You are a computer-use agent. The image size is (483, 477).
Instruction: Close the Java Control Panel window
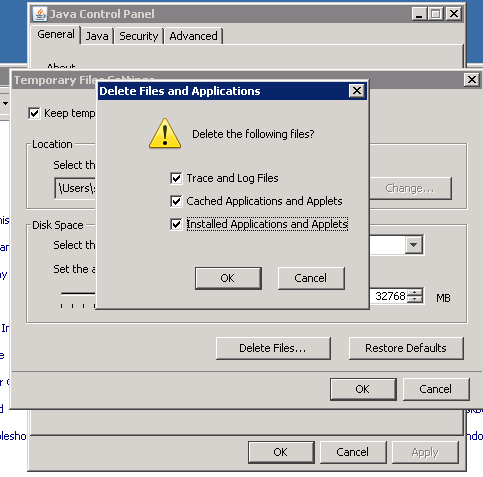[x=454, y=14]
